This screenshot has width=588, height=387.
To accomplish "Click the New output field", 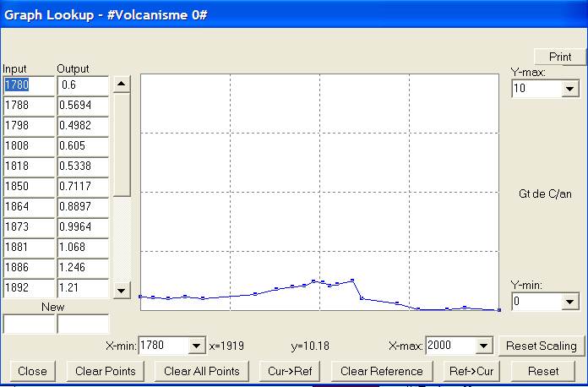I will click(x=82, y=324).
